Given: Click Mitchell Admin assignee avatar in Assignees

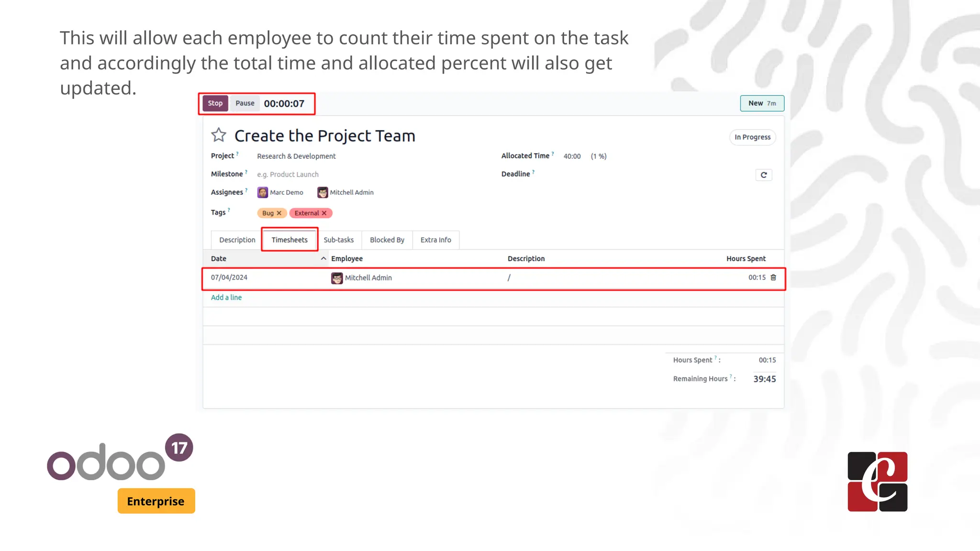Looking at the screenshot, I should (x=323, y=193).
